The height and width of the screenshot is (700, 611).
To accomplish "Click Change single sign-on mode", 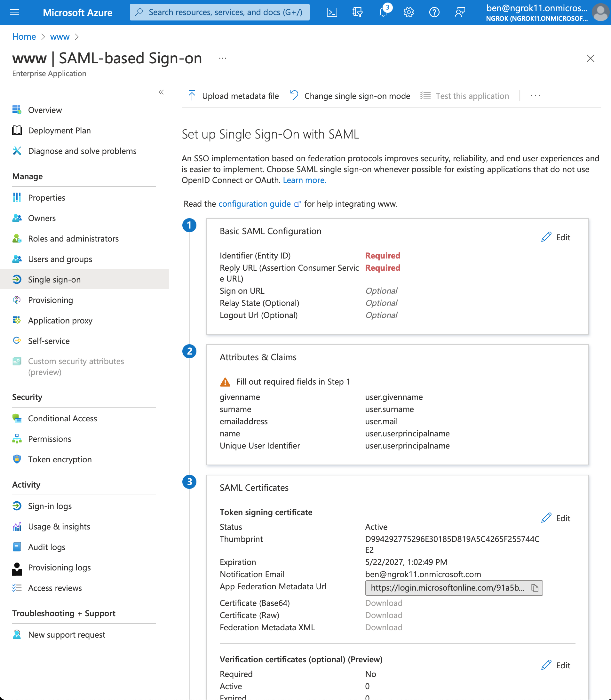I will click(350, 96).
